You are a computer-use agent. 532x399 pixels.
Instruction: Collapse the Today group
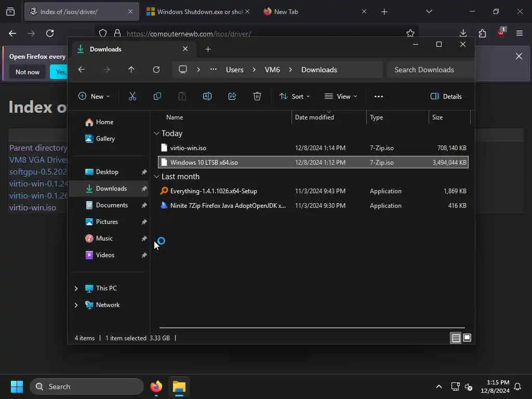[156, 134]
